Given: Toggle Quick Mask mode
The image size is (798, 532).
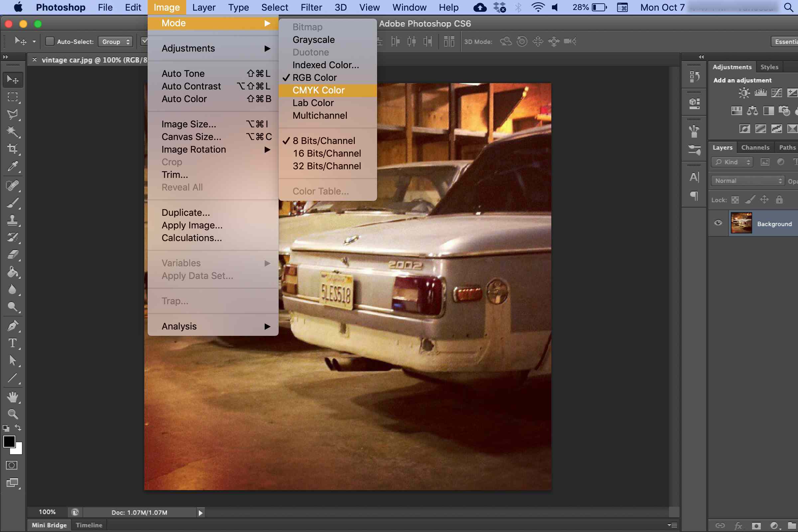Looking at the screenshot, I should [12, 465].
